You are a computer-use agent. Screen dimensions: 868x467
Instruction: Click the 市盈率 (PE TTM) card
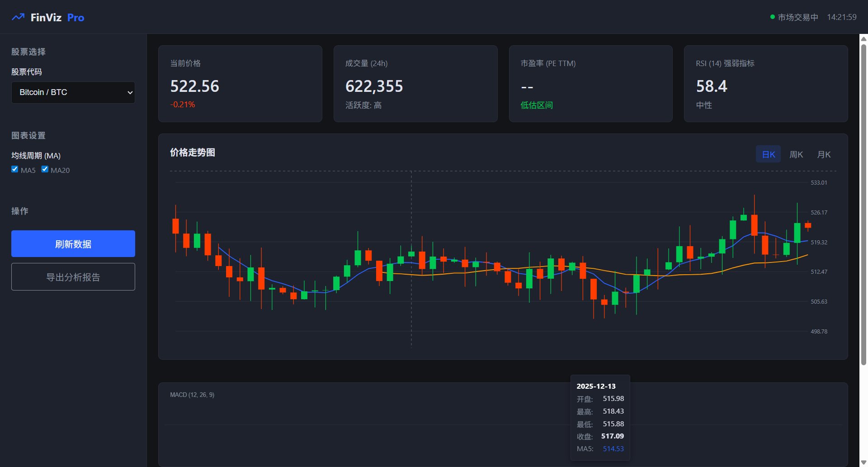[x=590, y=84]
